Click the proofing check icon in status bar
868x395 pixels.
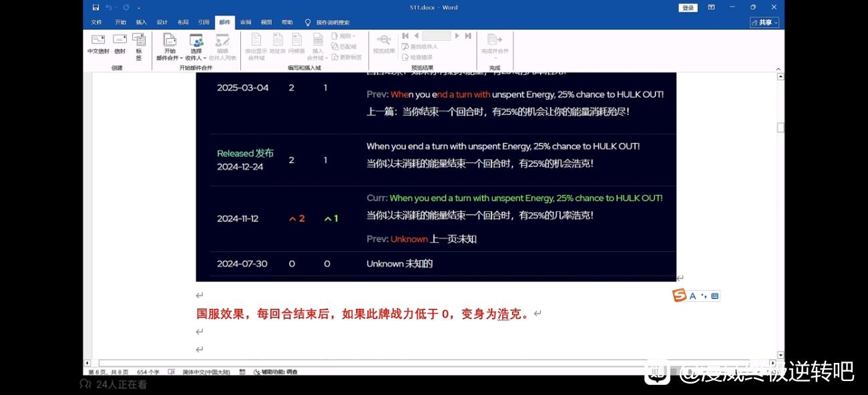(x=172, y=372)
